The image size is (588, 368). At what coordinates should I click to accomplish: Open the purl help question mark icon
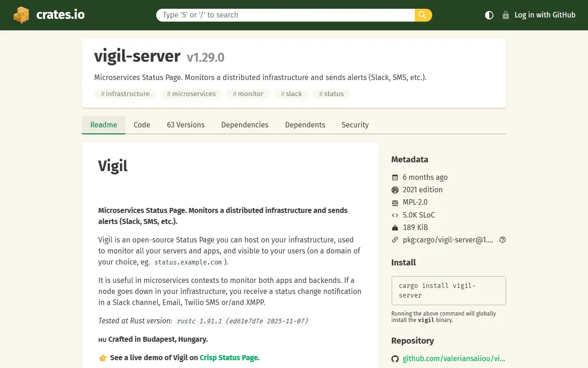pyautogui.click(x=503, y=240)
